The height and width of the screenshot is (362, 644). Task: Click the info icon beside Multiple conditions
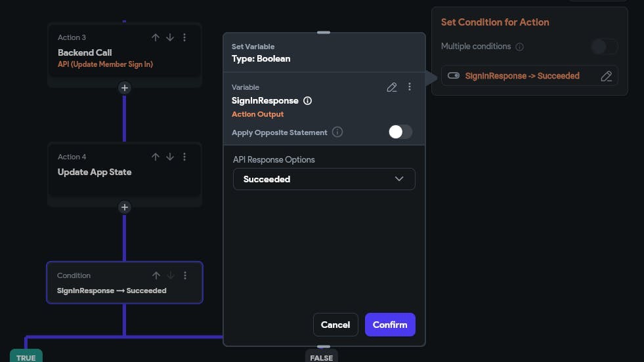point(519,47)
